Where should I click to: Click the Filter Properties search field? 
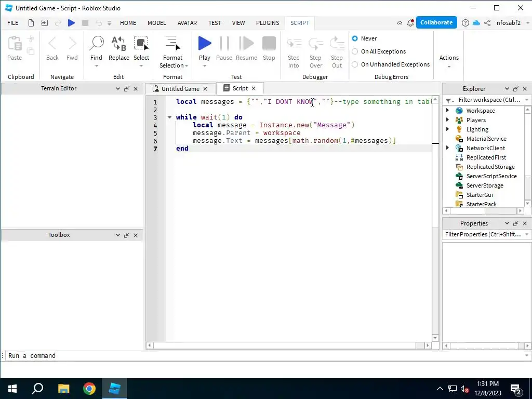pos(483,234)
